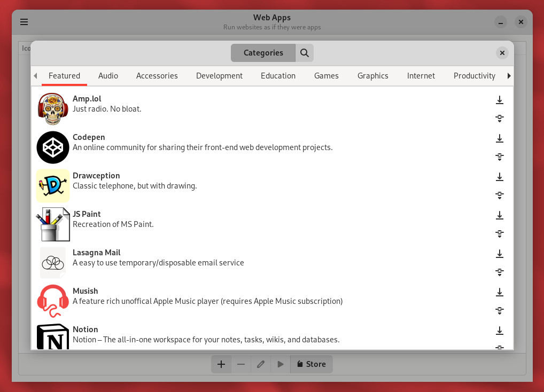Viewport: 544px width, 392px height.
Task: Open the Store button
Action: [311, 364]
